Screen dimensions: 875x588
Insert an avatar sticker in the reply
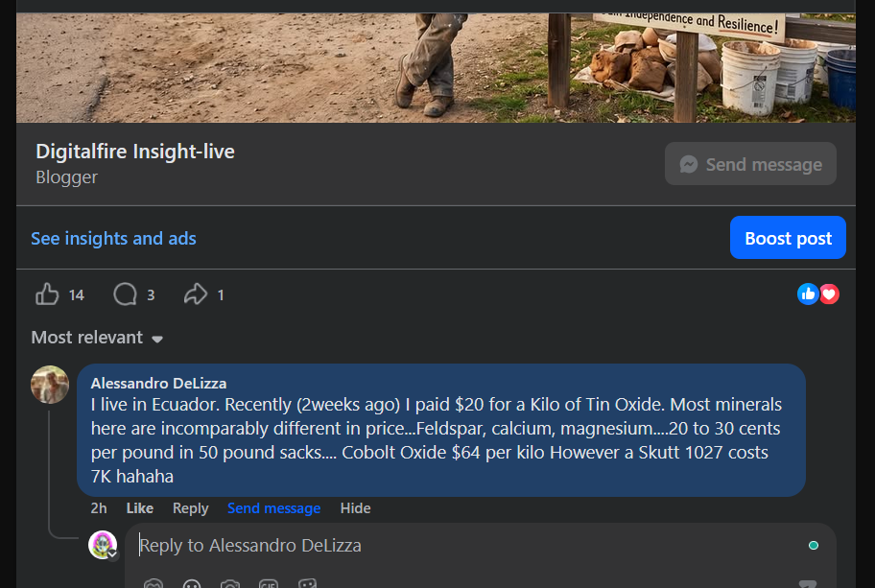pos(153,583)
